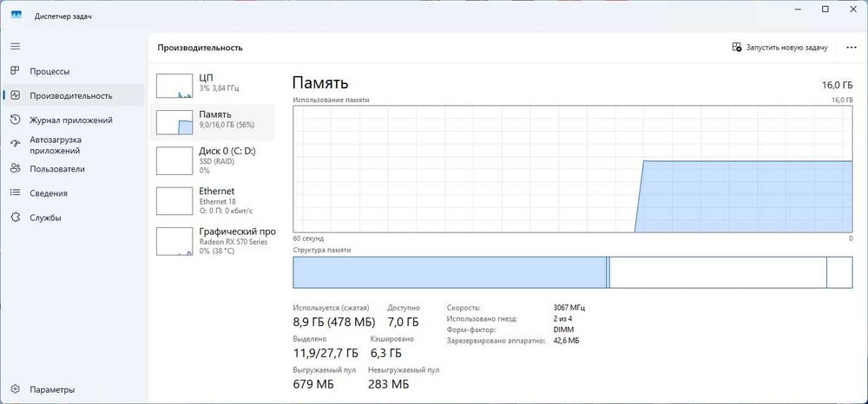
Task: Click the 16,0 ГБ total memory heading
Action: pos(838,85)
